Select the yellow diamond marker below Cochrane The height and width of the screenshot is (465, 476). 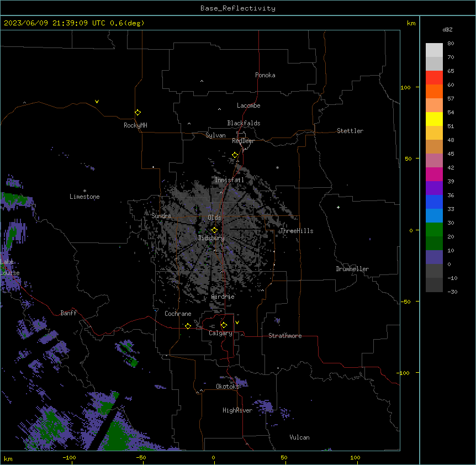coord(188,326)
